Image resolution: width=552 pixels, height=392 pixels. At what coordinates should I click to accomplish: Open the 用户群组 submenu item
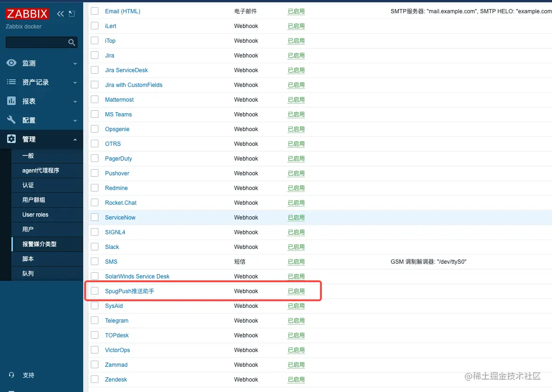coord(47,200)
